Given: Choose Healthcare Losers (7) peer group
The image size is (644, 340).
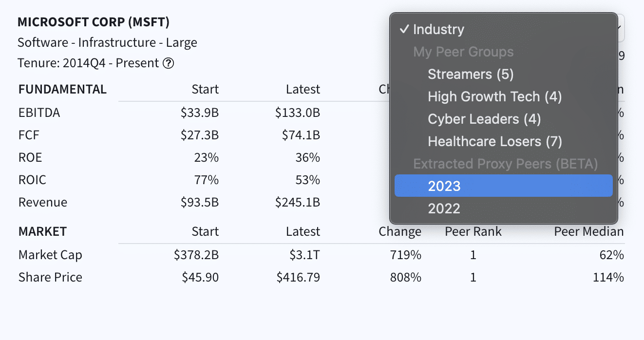Looking at the screenshot, I should pyautogui.click(x=494, y=141).
